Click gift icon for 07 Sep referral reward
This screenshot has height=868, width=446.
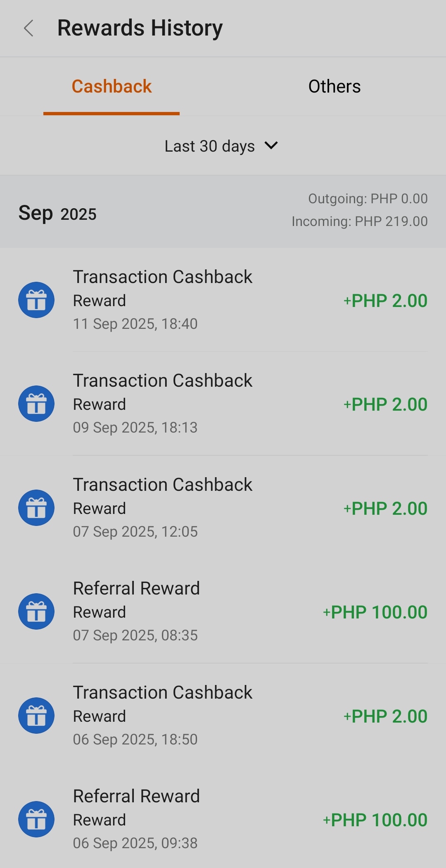coord(36,611)
